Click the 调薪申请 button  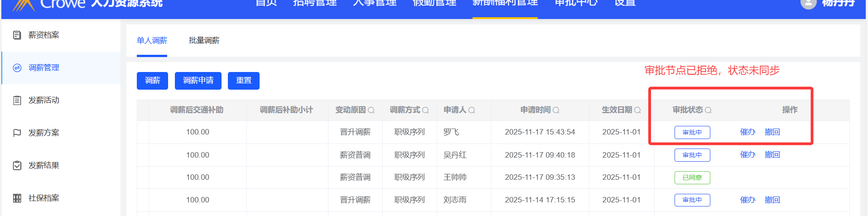click(198, 81)
